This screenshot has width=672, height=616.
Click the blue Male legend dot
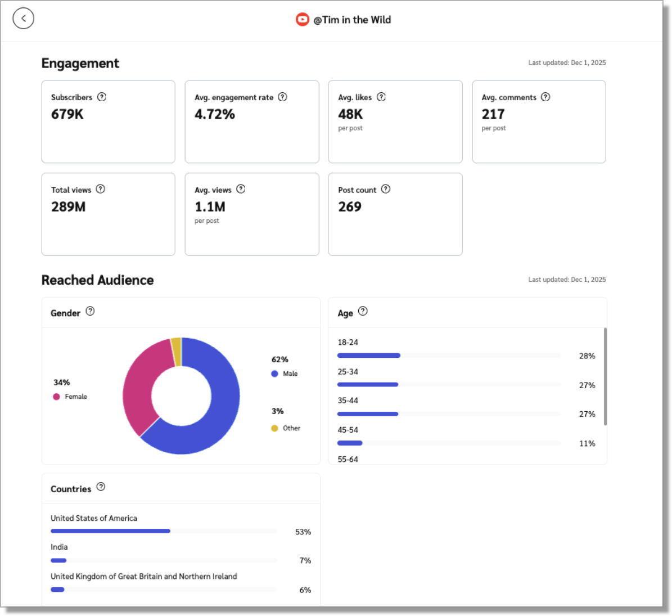(275, 374)
